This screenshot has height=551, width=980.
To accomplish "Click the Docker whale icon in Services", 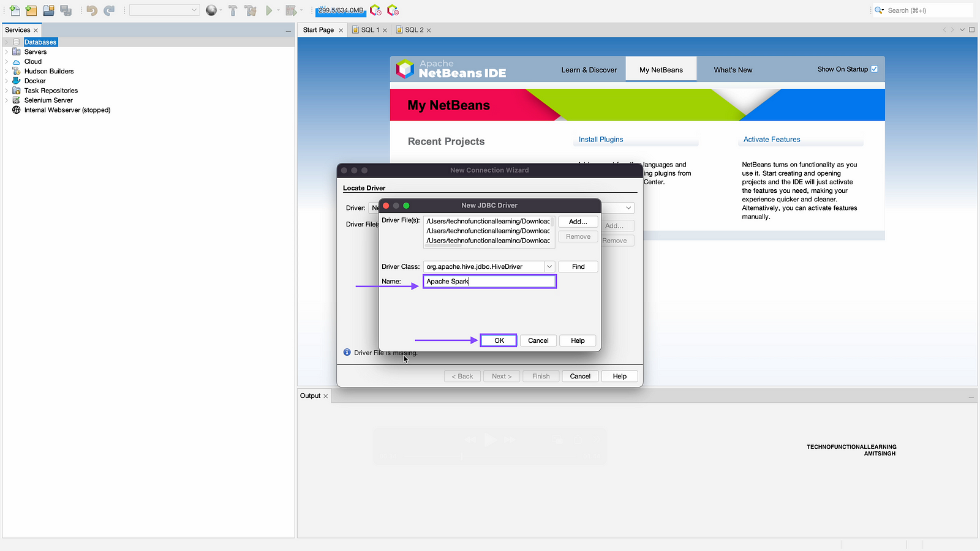I will pyautogui.click(x=17, y=81).
